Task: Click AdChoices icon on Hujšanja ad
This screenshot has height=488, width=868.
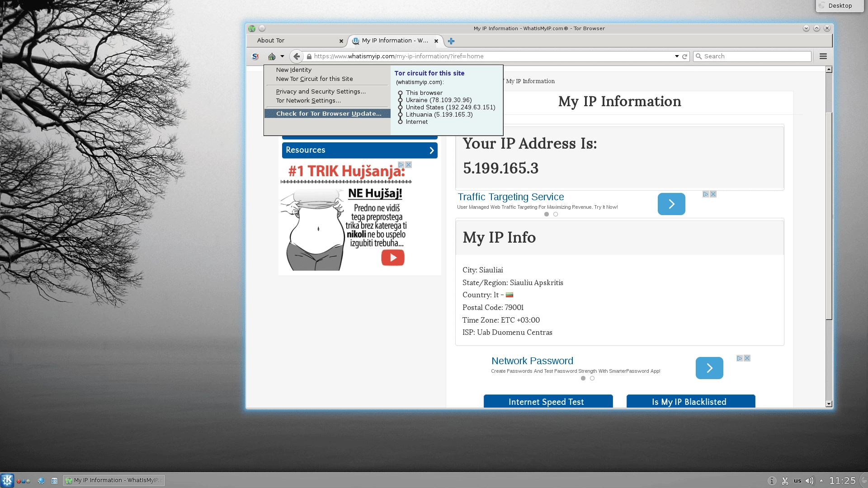Action: (x=401, y=165)
